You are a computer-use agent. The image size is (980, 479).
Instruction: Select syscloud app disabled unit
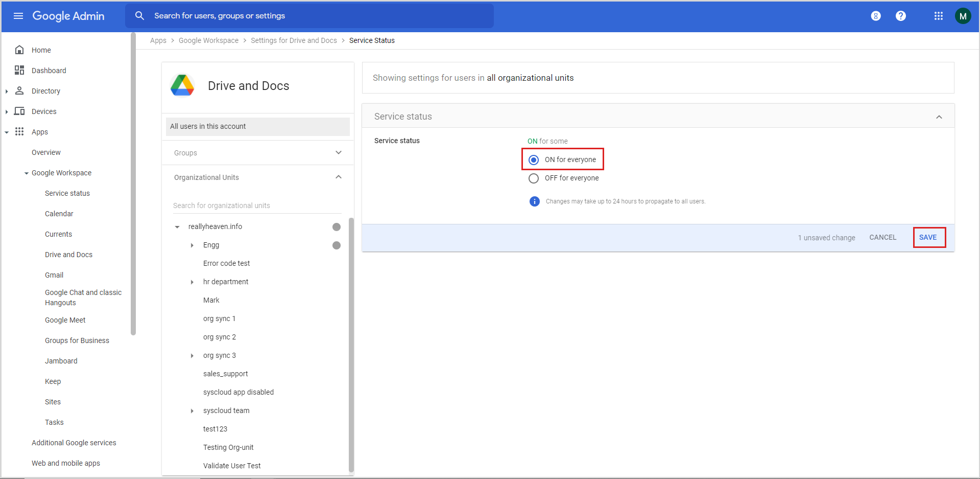point(238,392)
